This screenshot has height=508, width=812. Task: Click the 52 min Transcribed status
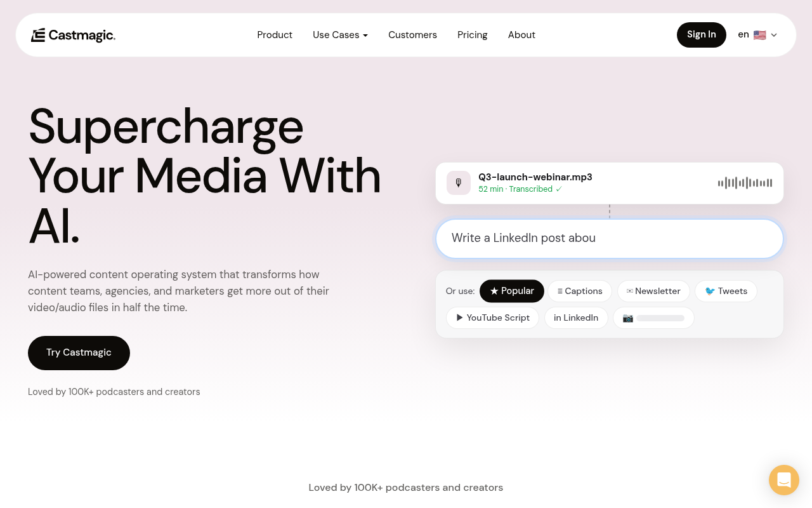(520, 189)
